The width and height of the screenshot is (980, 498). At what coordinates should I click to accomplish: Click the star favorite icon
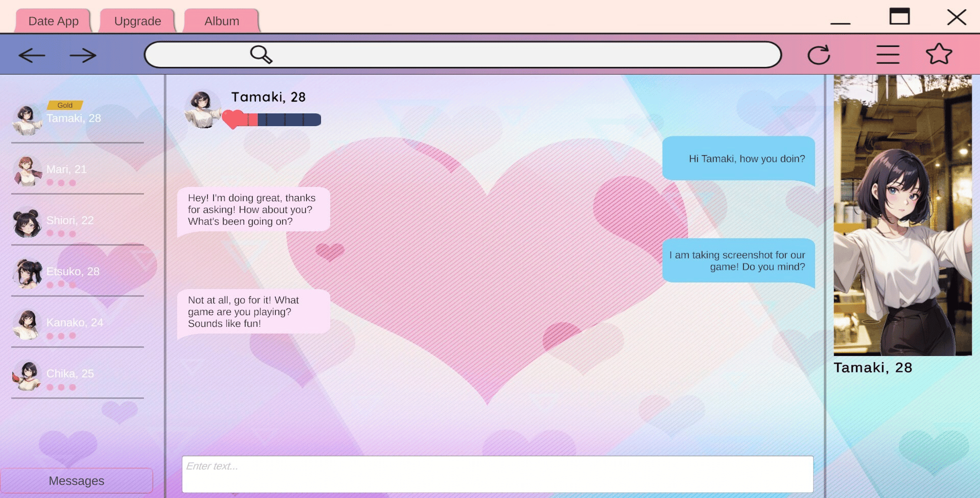tap(939, 54)
